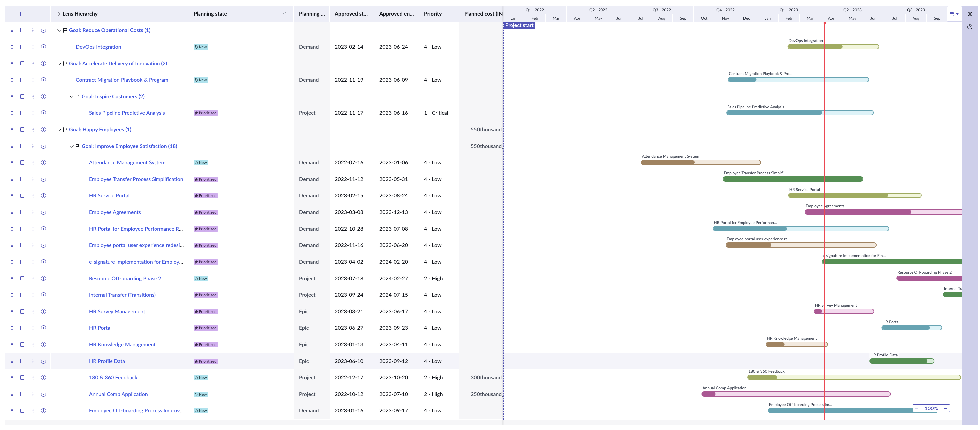Image resolution: width=980 pixels, height=430 pixels.
Task: Select the checkbox for HR Service Portal row
Action: click(x=22, y=195)
